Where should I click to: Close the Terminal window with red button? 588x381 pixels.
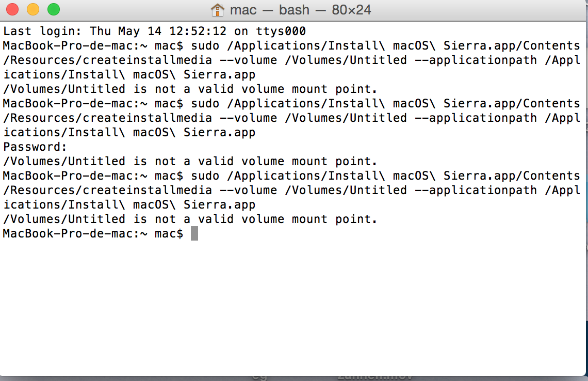(12, 9)
